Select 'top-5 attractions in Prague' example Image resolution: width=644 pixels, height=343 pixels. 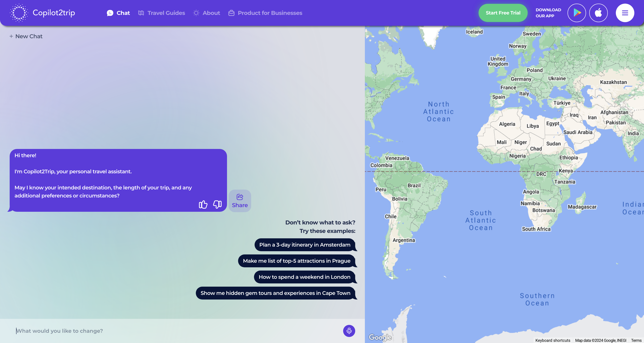[296, 261]
